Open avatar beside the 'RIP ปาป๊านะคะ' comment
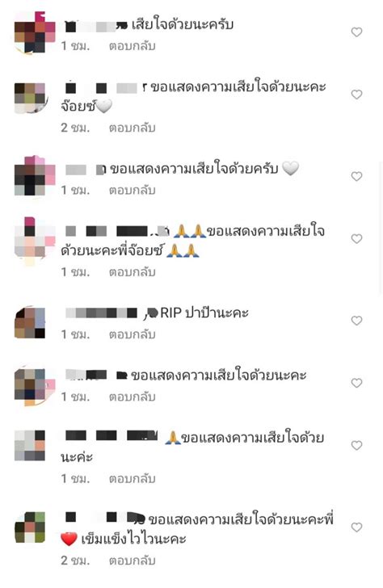 pos(30,323)
